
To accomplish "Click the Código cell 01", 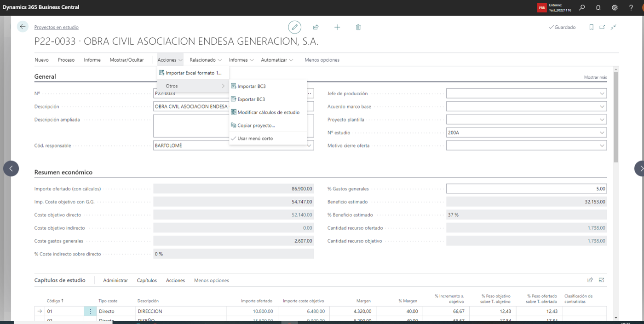I will (x=64, y=312).
